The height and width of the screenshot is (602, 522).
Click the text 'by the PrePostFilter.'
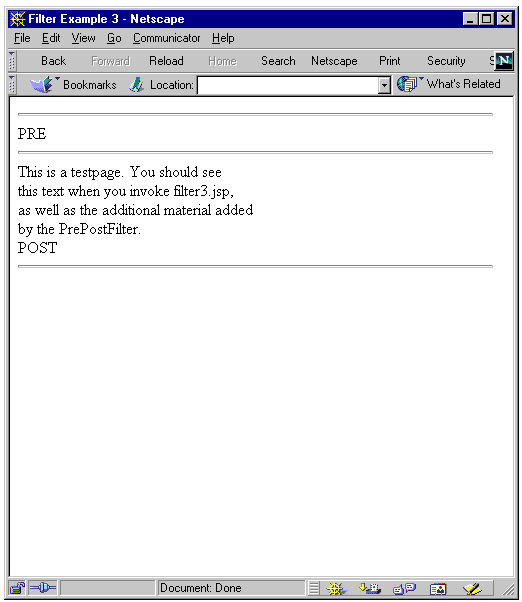(x=79, y=229)
